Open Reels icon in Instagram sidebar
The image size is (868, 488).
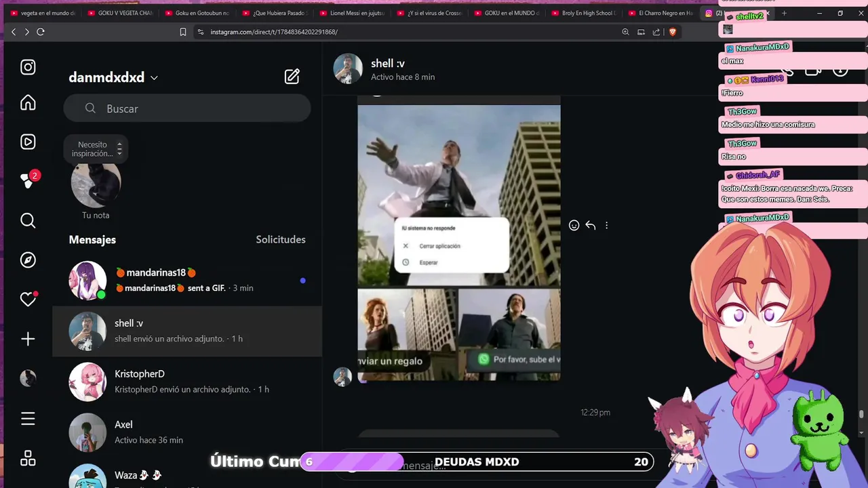pos(28,142)
